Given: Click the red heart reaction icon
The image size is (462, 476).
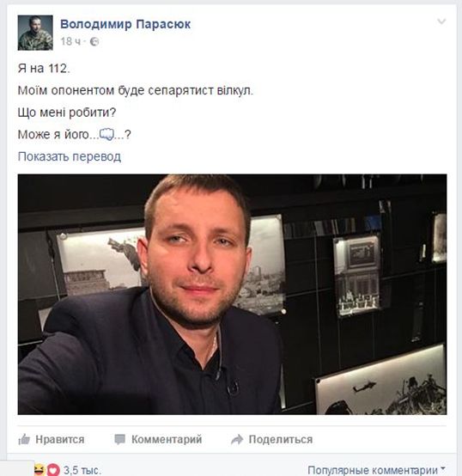Looking at the screenshot, I should click(x=52, y=470).
